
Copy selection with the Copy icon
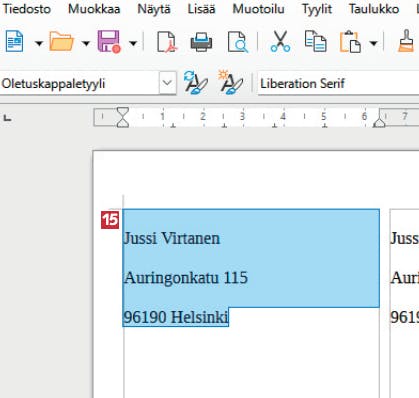(x=315, y=42)
